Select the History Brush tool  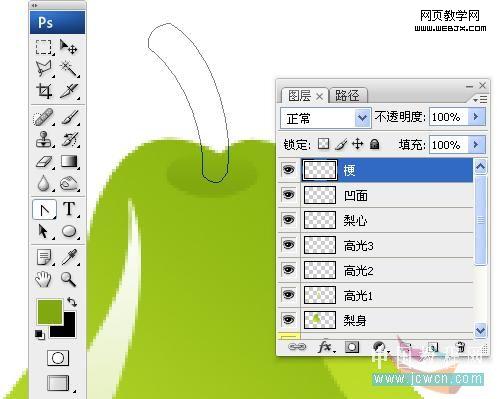pos(69,139)
